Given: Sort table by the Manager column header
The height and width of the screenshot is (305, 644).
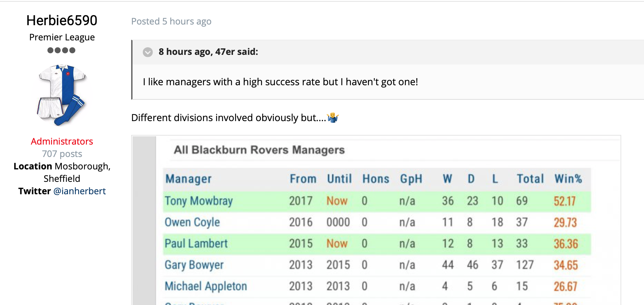Looking at the screenshot, I should click(188, 179).
